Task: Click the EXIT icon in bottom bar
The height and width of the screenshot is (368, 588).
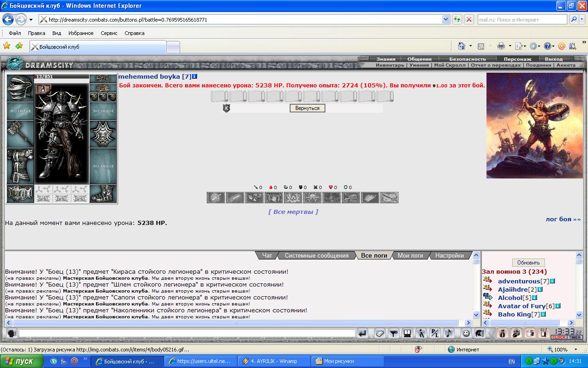Action: click(544, 333)
